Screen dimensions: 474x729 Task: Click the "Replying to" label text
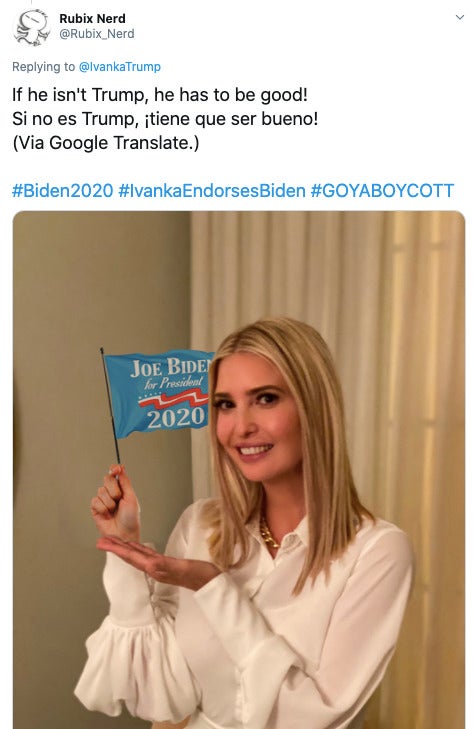[x=43, y=67]
